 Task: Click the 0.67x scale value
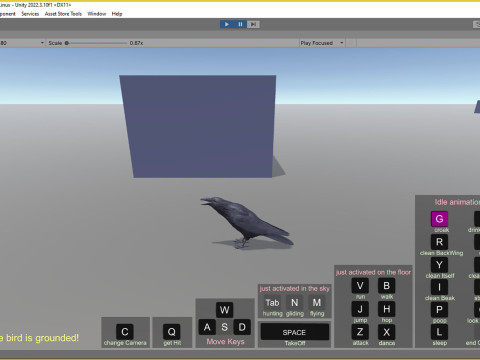136,43
